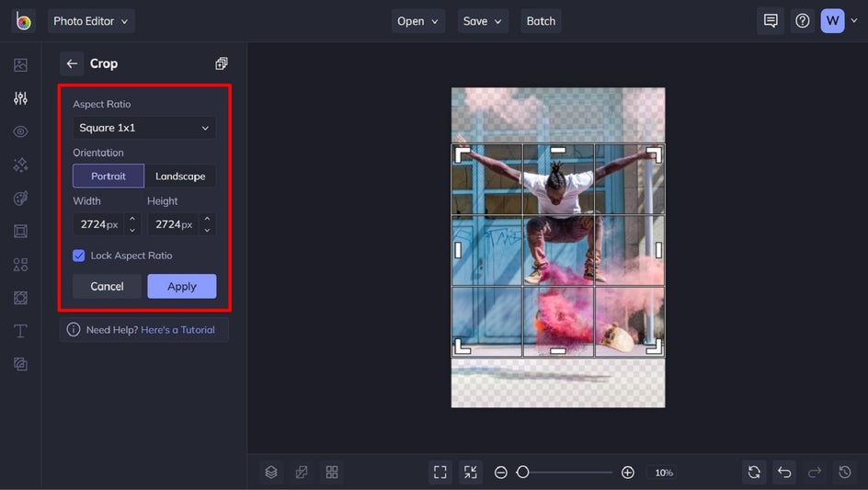
Task: Open the Touch Up eye icon
Action: (20, 131)
